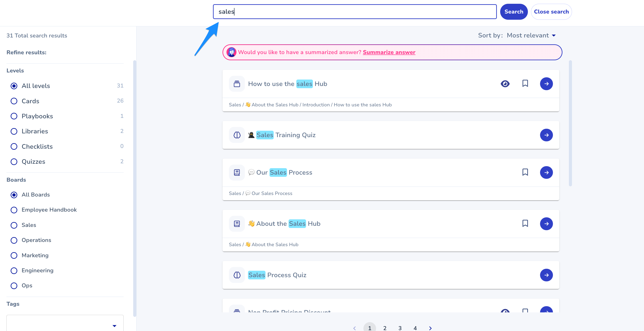
Task: Bookmark the 'How to use the sales Hub' card
Action: [525, 84]
